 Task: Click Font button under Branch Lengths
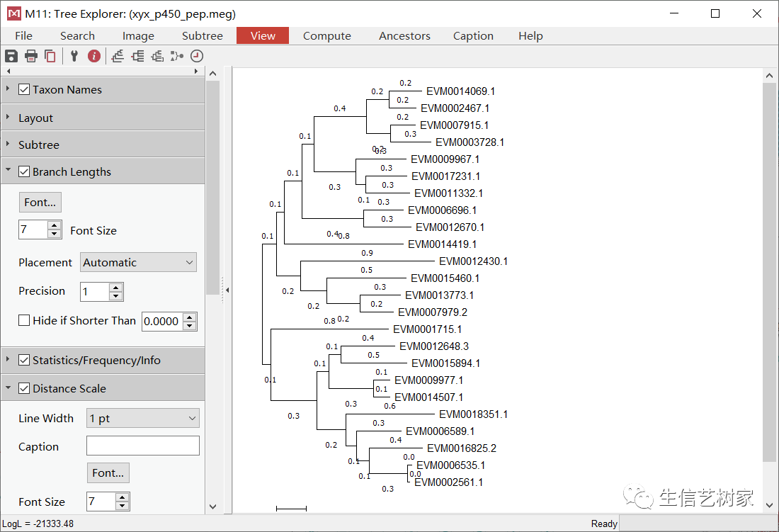[x=40, y=202]
